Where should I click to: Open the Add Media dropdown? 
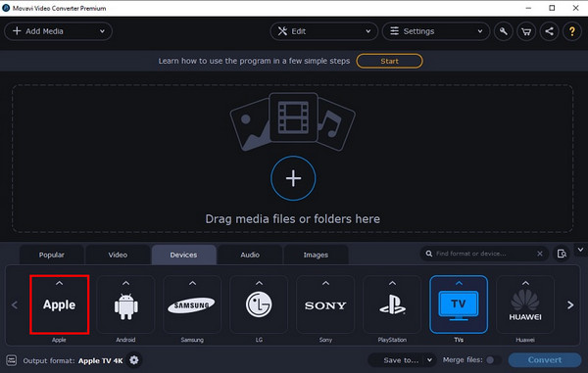tap(58, 31)
